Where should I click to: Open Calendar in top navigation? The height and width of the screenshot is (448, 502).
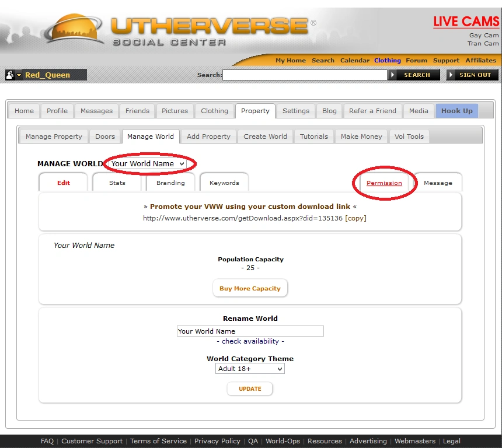coord(355,60)
